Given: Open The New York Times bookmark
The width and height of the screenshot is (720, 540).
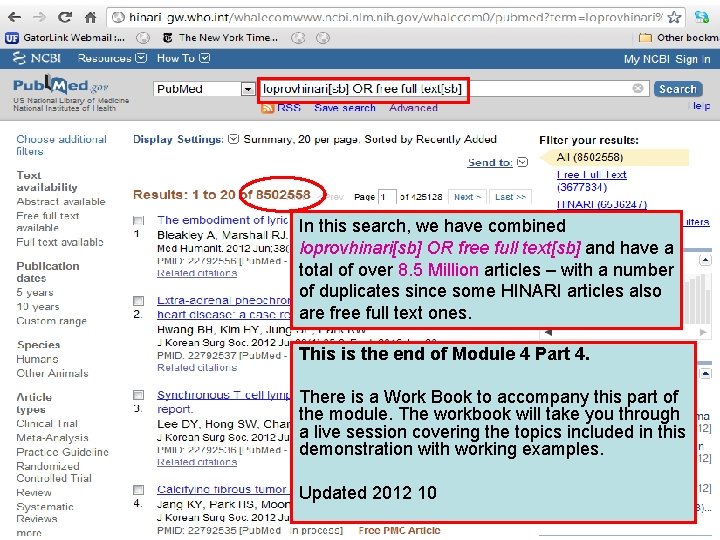Looking at the screenshot, I should [x=220, y=38].
